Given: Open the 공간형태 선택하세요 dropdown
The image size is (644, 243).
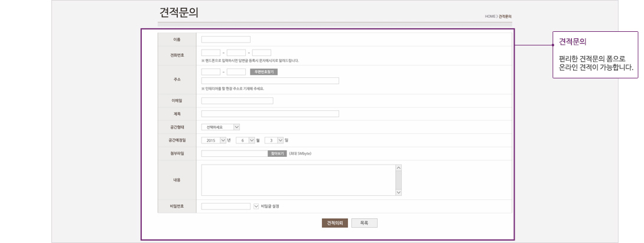Looking at the screenshot, I should [220, 126].
